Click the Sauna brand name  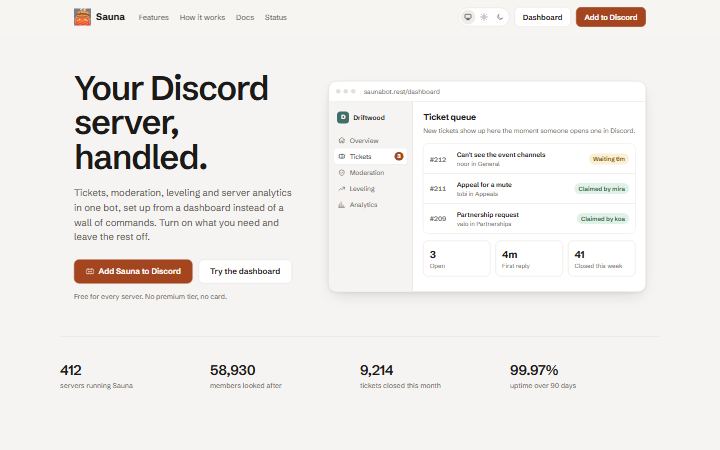(x=110, y=17)
